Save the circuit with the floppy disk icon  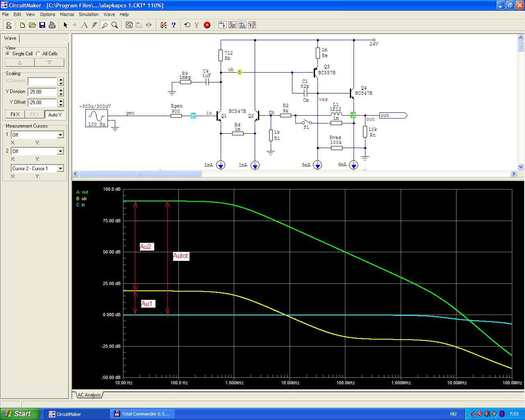click(x=42, y=25)
